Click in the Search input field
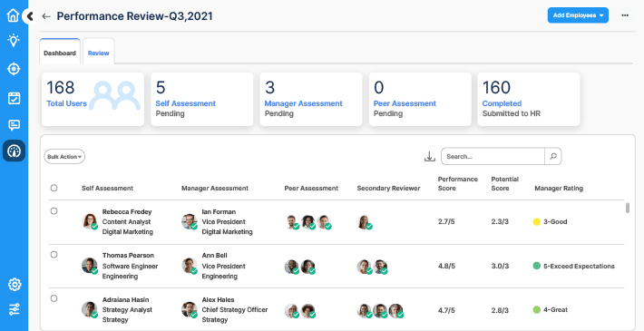 point(493,157)
